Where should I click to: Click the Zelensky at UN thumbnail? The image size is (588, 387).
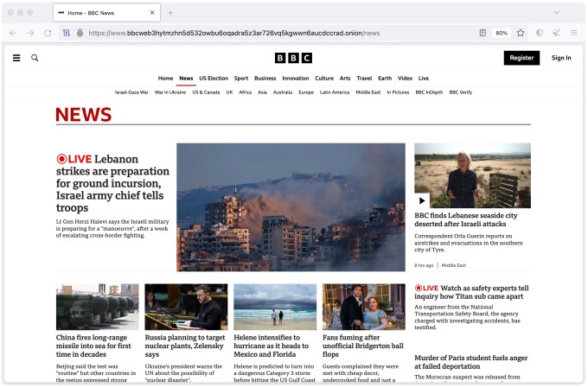click(186, 307)
